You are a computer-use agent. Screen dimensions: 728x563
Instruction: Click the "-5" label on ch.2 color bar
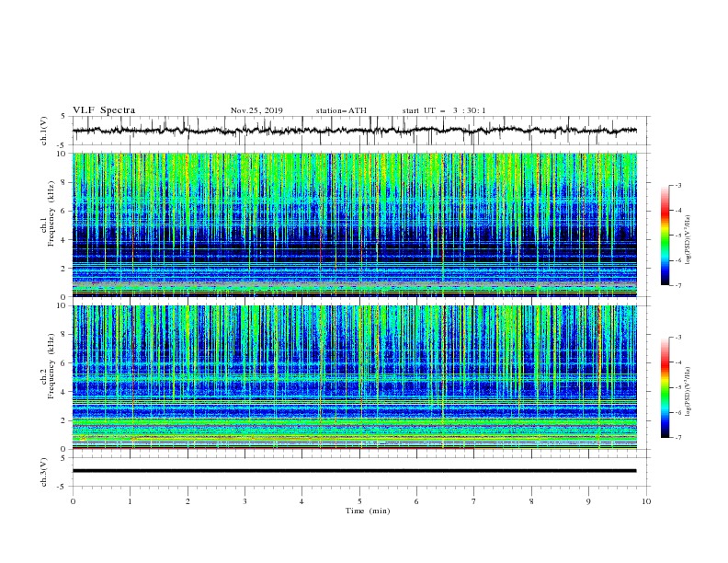(x=677, y=387)
